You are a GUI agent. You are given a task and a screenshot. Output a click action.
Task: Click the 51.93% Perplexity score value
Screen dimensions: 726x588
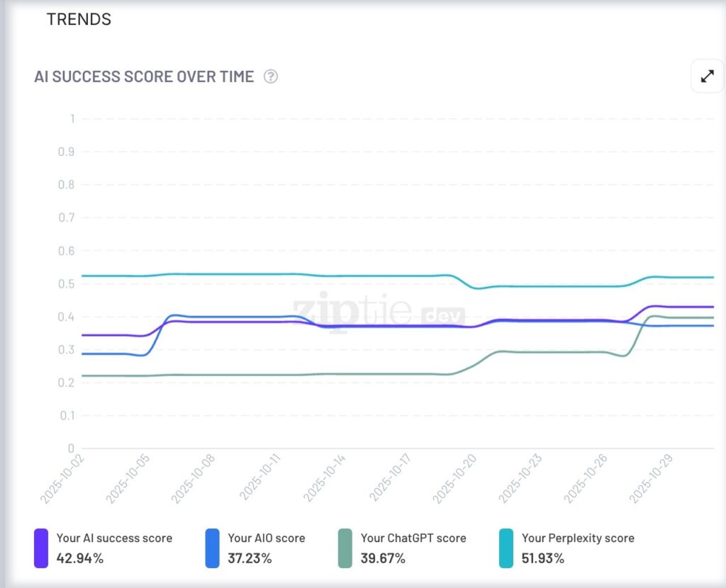[x=543, y=558]
